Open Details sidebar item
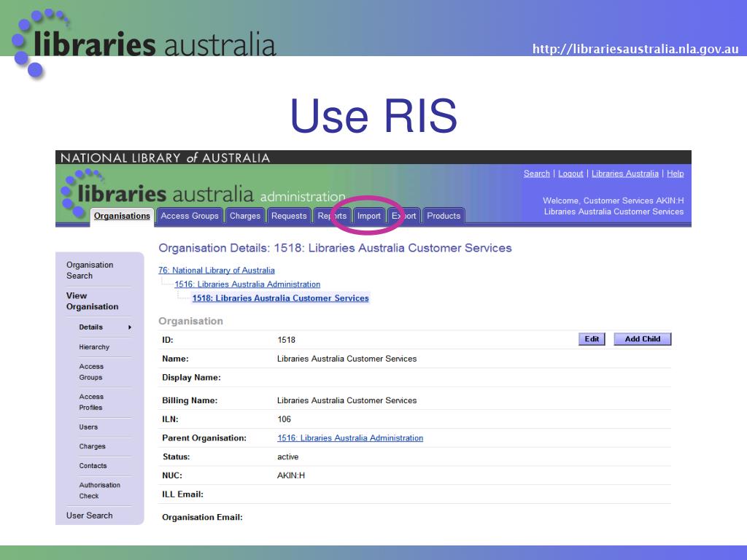 [90, 327]
